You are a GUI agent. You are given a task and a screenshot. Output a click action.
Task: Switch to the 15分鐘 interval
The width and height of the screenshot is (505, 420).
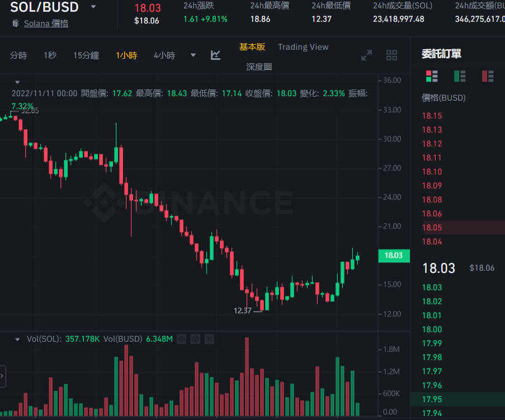(86, 55)
